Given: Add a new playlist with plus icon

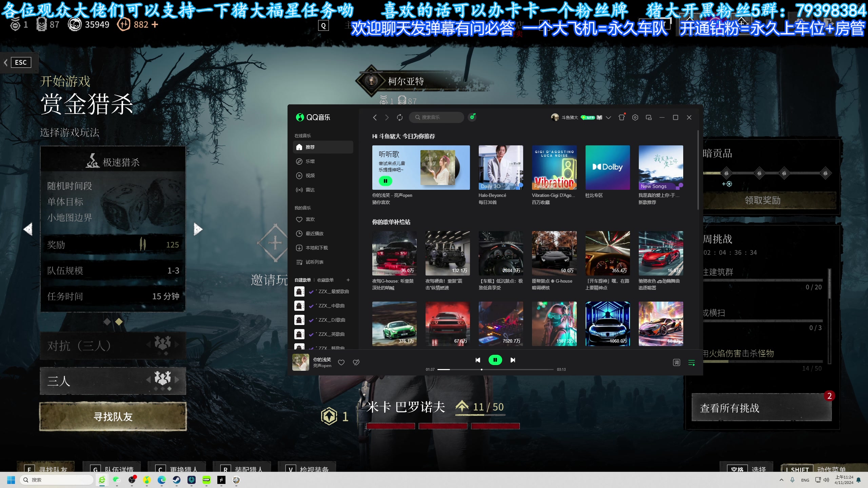Looking at the screenshot, I should pyautogui.click(x=348, y=280).
